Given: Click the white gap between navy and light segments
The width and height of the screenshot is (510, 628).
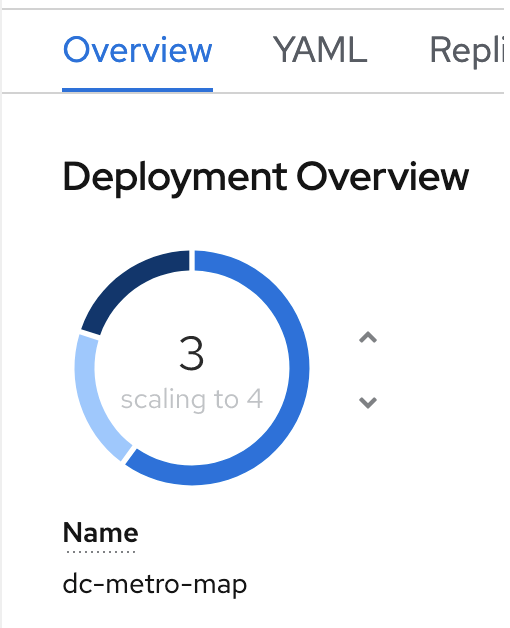Looking at the screenshot, I should 89,334.
